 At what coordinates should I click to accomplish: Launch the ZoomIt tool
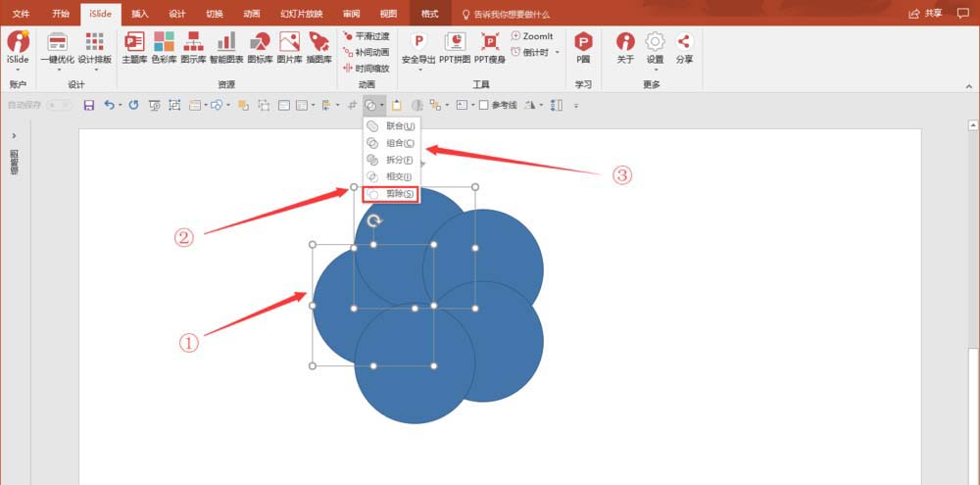coord(532,36)
